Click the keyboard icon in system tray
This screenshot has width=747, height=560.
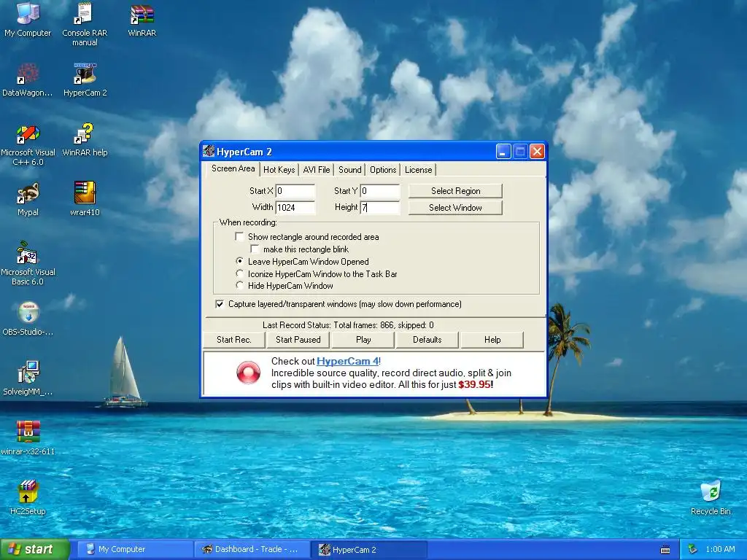[x=665, y=550]
